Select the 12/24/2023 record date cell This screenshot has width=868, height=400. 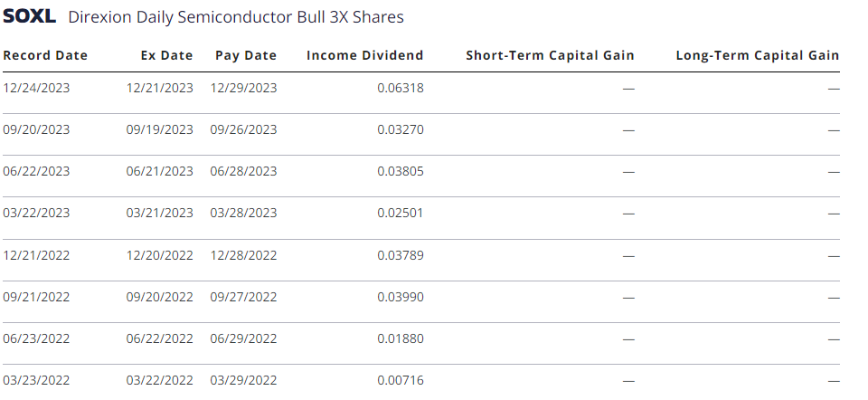(x=36, y=88)
